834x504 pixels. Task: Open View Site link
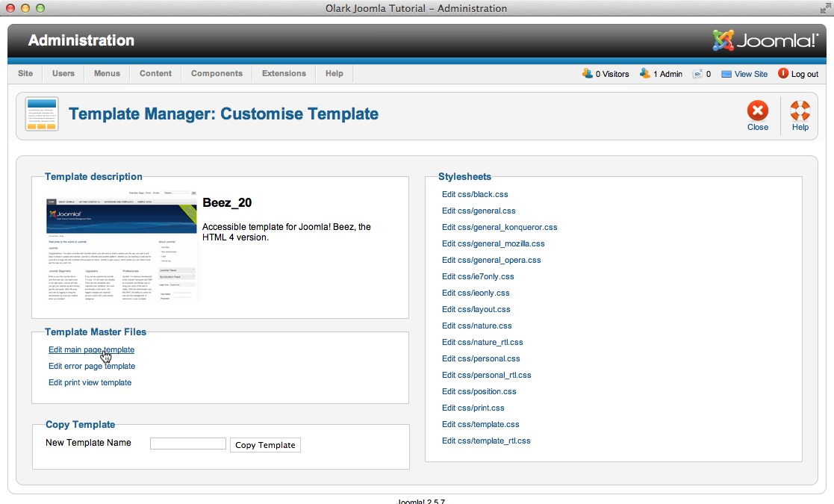(x=750, y=74)
